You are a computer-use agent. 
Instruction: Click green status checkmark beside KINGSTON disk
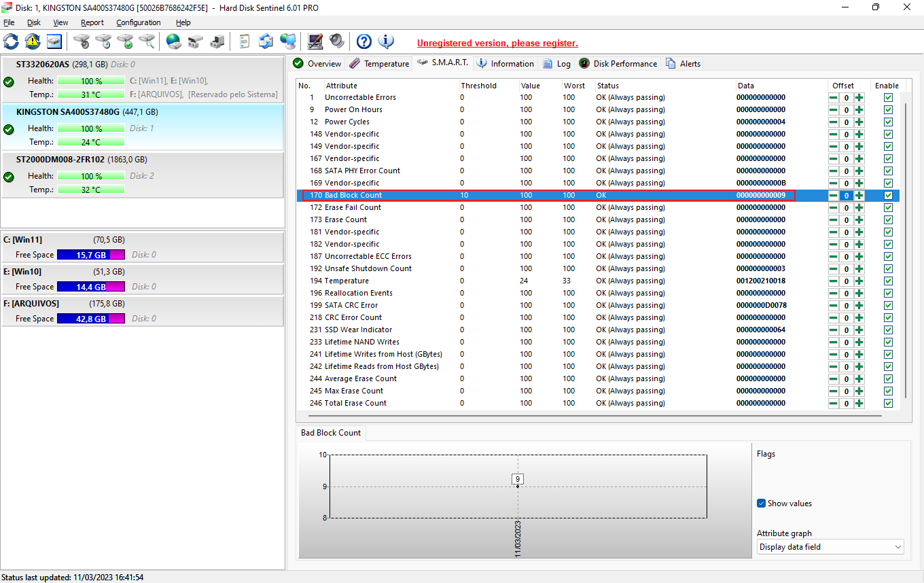[x=9, y=129]
